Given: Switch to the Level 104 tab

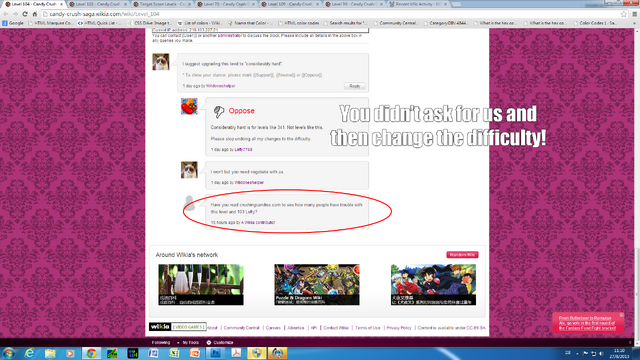Looking at the screenshot, I should point(33,4).
